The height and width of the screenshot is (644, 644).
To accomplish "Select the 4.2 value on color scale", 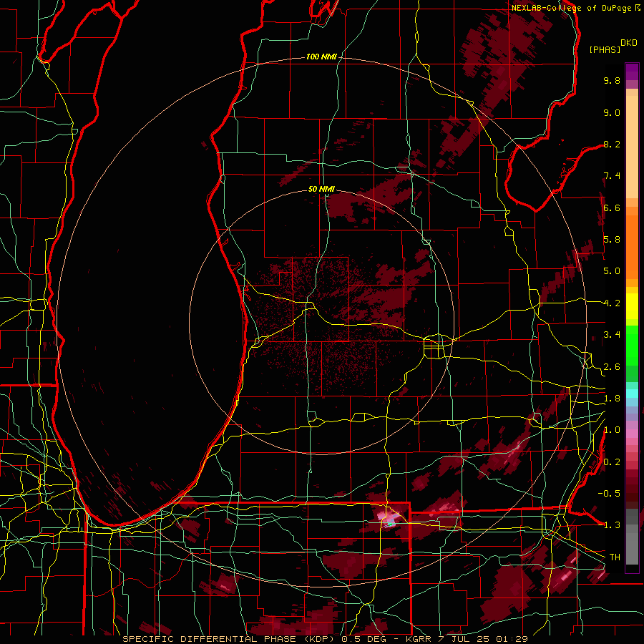I will [x=612, y=303].
